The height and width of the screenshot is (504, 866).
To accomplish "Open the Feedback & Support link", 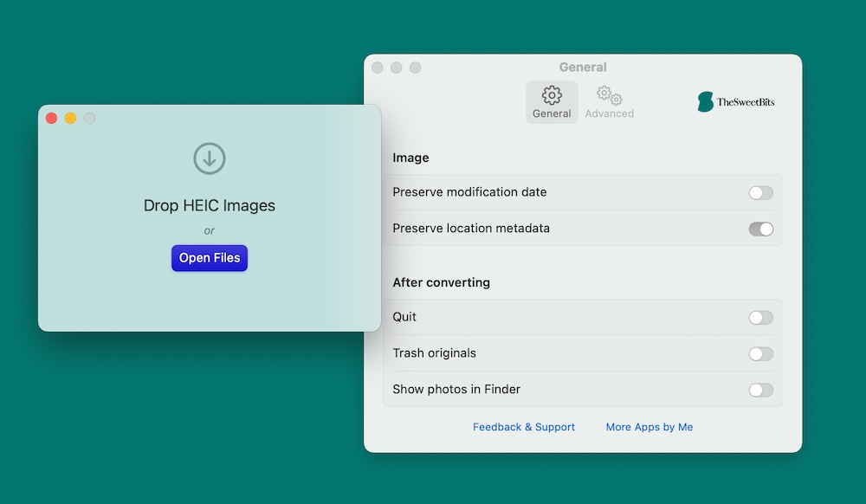I will tap(524, 427).
